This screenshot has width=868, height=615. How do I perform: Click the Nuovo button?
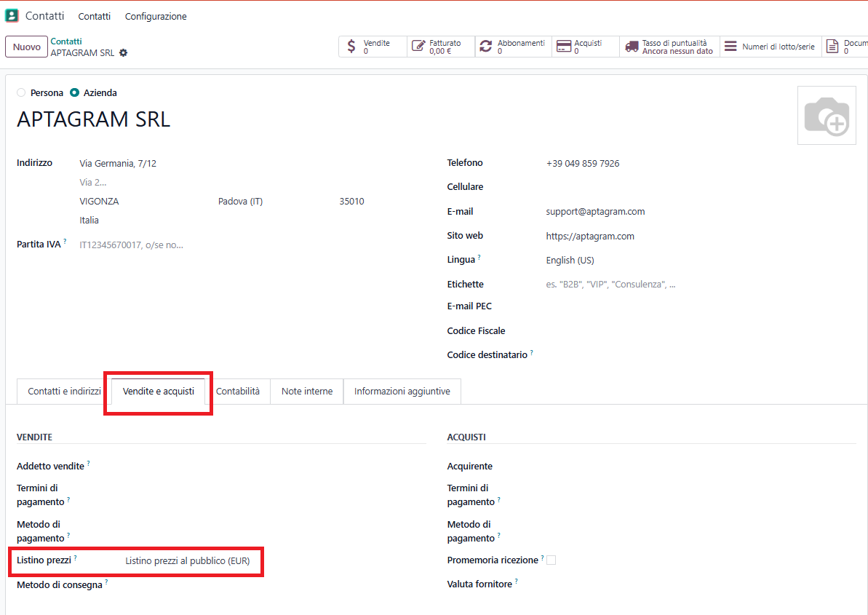coord(27,47)
